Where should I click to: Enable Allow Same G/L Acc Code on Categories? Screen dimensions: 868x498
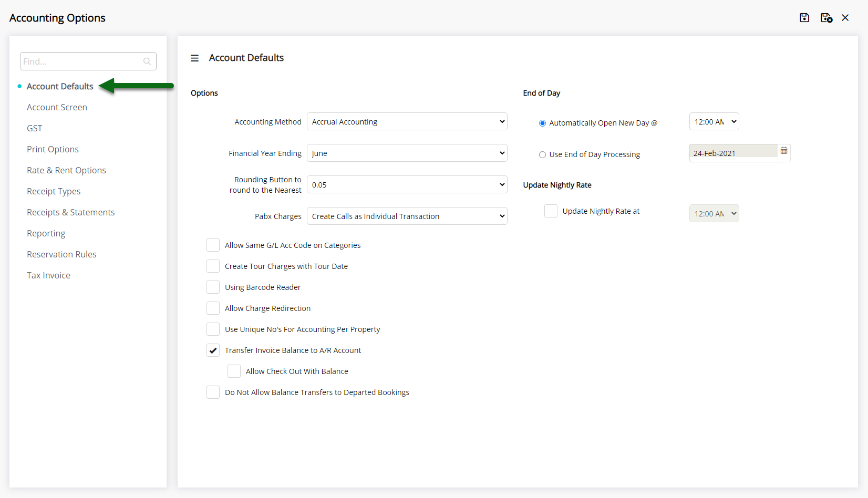pos(213,245)
